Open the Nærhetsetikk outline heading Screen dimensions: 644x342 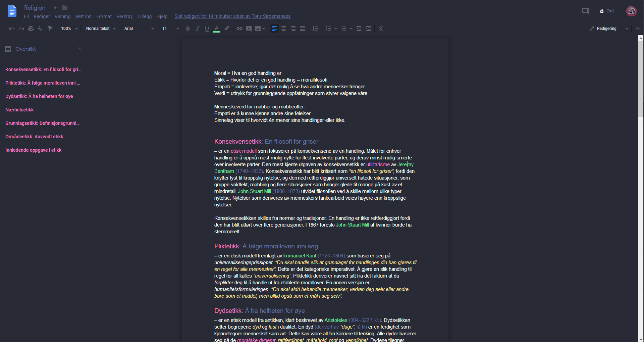click(19, 110)
